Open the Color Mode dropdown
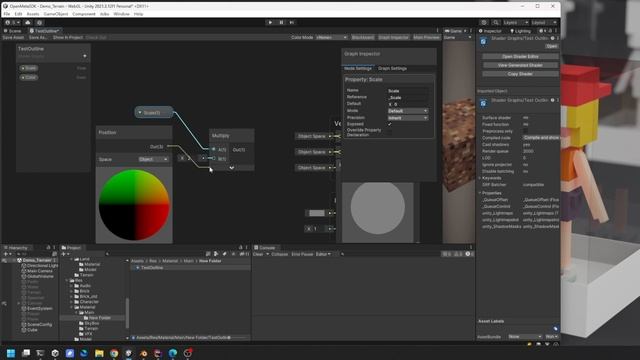This screenshot has height=360, width=640. (331, 37)
